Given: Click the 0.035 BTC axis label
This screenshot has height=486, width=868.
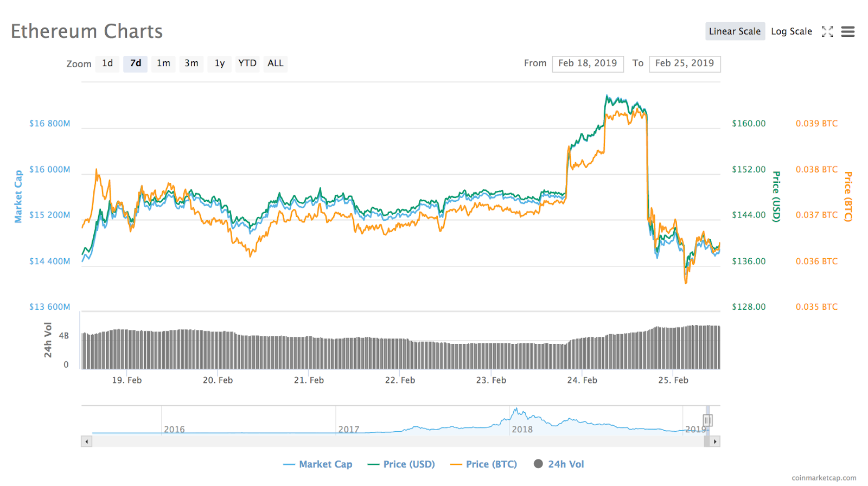Looking at the screenshot, I should coord(816,307).
